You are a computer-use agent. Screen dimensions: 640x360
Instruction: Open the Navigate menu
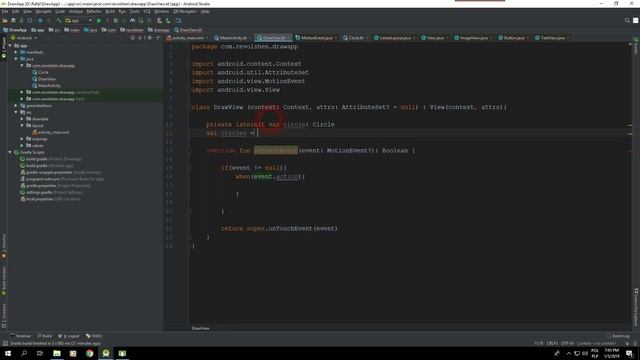click(43, 11)
